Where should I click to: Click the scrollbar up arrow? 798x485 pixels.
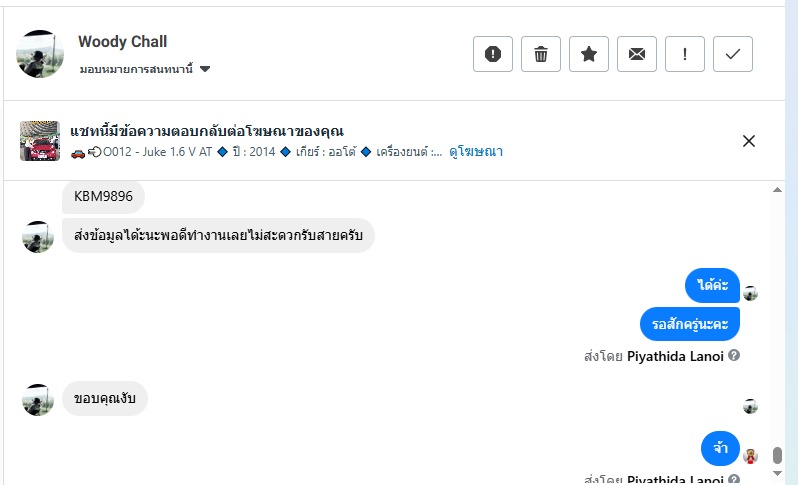[x=777, y=189]
